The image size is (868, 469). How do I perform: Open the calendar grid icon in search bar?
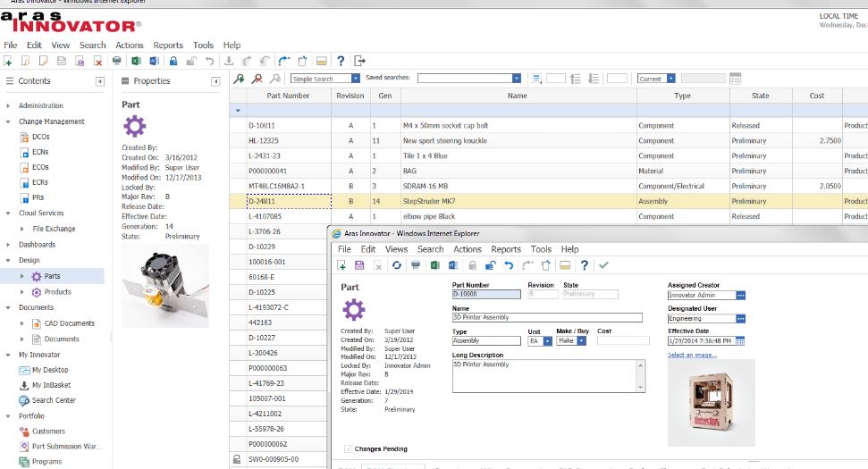point(735,79)
